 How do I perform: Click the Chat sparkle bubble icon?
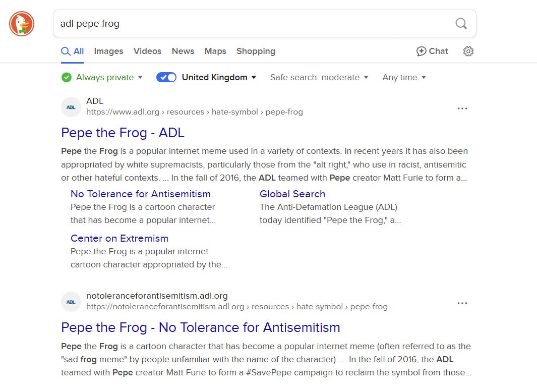pyautogui.click(x=421, y=51)
